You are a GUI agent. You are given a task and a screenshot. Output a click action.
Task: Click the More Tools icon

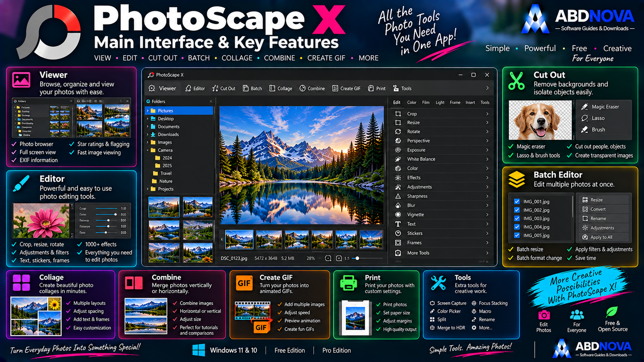coord(398,253)
